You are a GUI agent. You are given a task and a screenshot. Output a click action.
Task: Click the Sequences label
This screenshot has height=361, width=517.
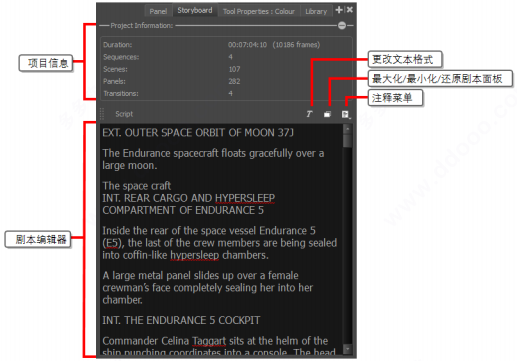coord(121,57)
